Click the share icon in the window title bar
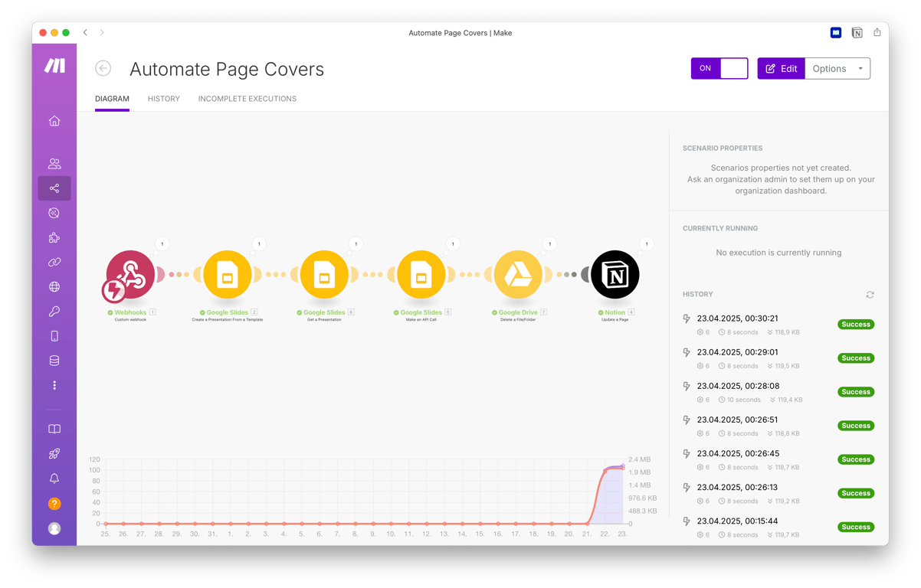The height and width of the screenshot is (588, 921). (x=877, y=32)
